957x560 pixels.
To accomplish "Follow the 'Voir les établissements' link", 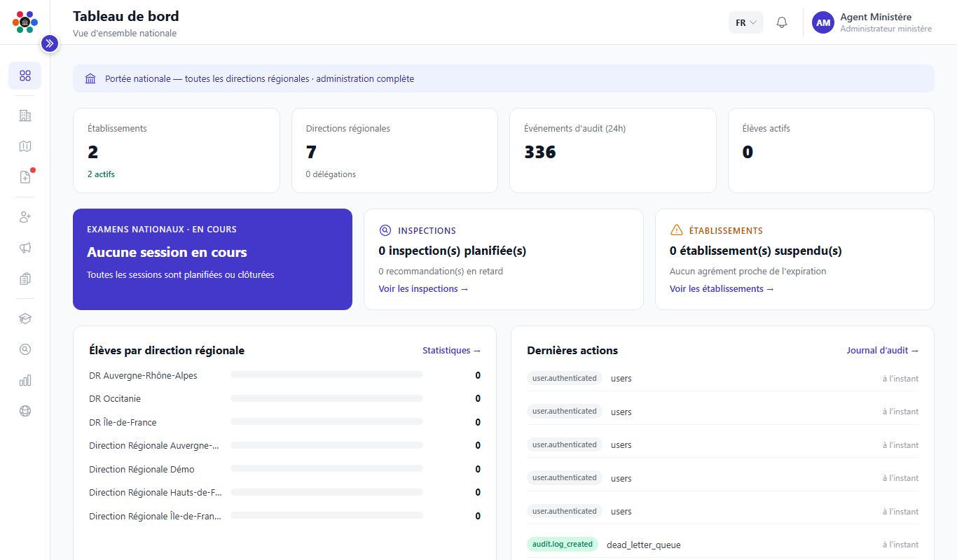I will coord(722,289).
